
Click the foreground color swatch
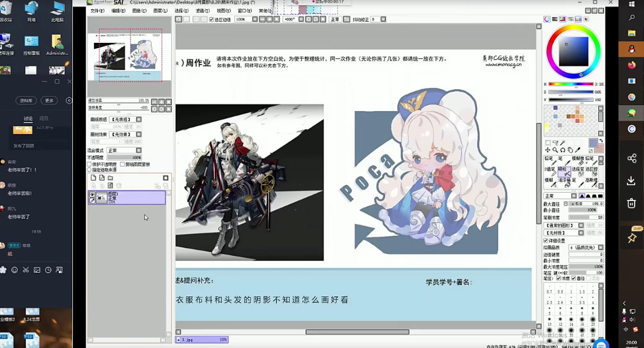[x=593, y=142]
